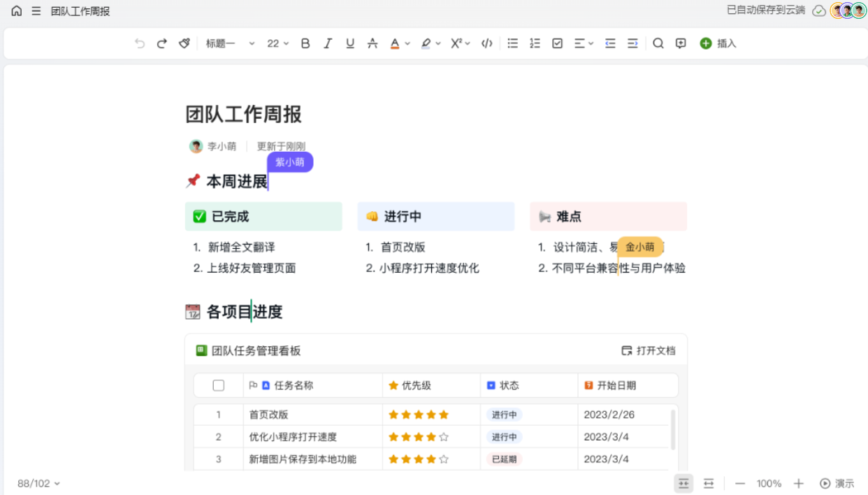This screenshot has height=495, width=868.
Task: Apply strikethrough formatting
Action: click(372, 43)
